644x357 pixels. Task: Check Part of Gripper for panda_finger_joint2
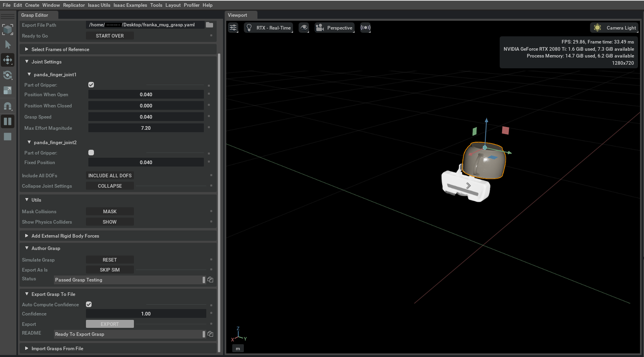point(91,153)
